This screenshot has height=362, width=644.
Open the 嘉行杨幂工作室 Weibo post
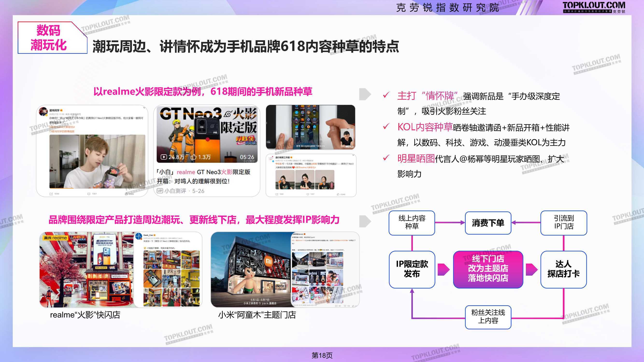(311, 175)
